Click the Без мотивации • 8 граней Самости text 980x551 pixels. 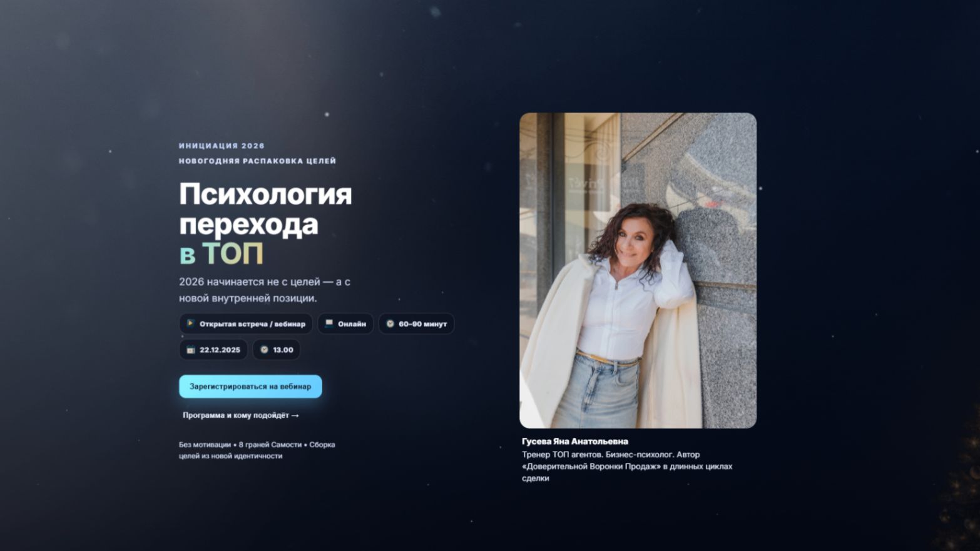[x=257, y=450]
